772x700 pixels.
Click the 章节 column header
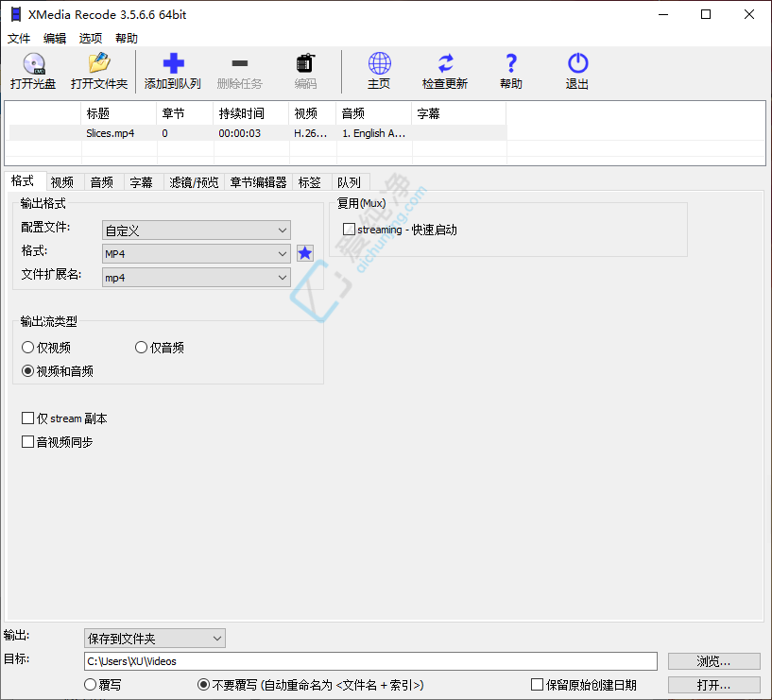(185, 113)
